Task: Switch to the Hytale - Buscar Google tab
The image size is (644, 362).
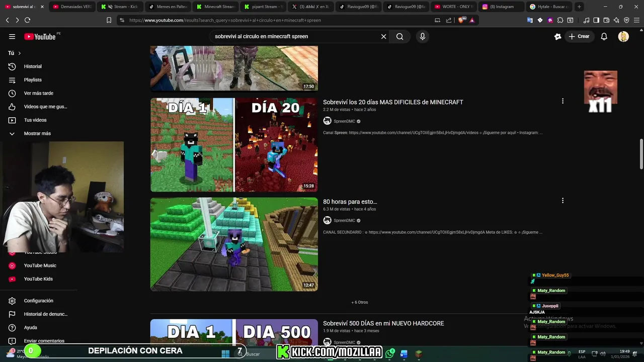Action: 549,7
